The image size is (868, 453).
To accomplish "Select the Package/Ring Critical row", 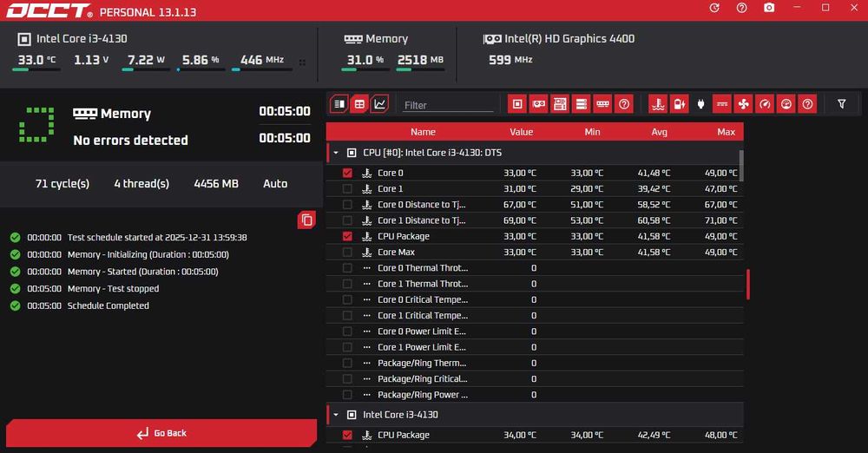I will (x=535, y=378).
